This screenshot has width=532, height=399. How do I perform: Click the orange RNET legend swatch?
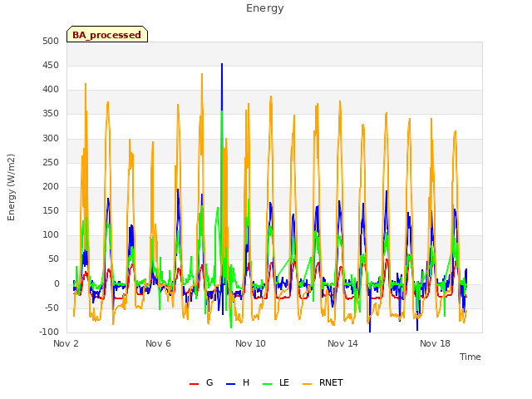pos(307,384)
